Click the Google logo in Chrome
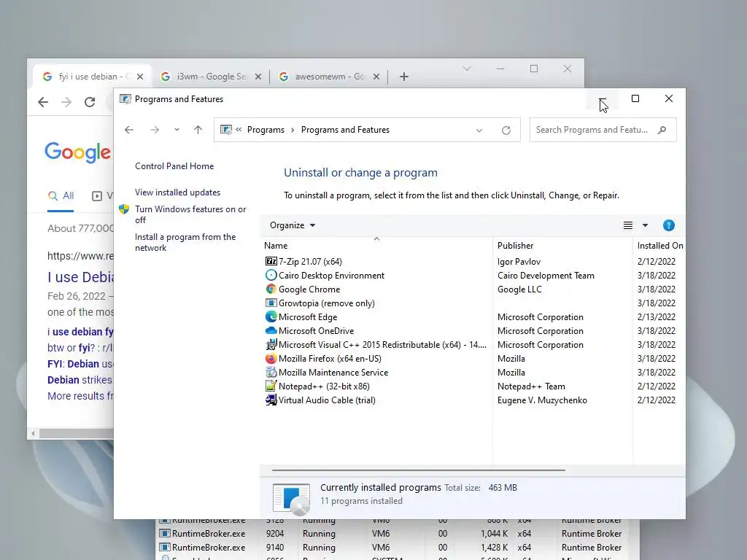This screenshot has width=747, height=560. point(77,152)
